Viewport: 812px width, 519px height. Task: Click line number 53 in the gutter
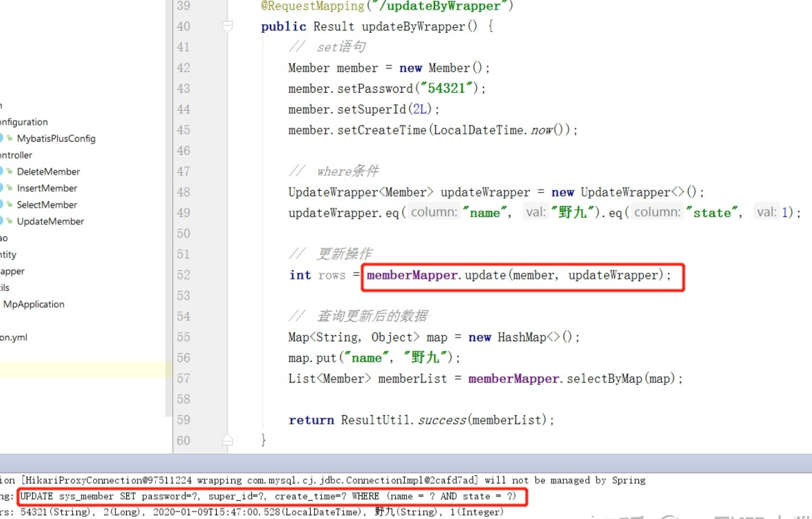pos(183,295)
